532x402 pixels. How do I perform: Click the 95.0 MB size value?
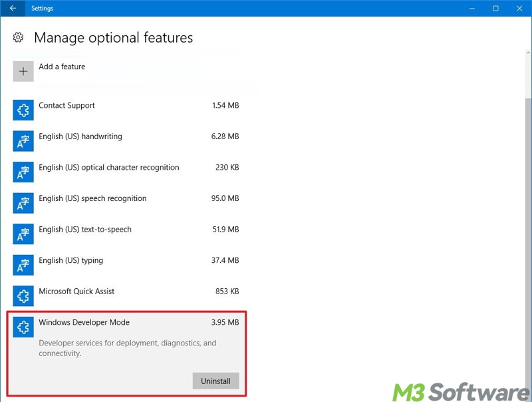[225, 198]
